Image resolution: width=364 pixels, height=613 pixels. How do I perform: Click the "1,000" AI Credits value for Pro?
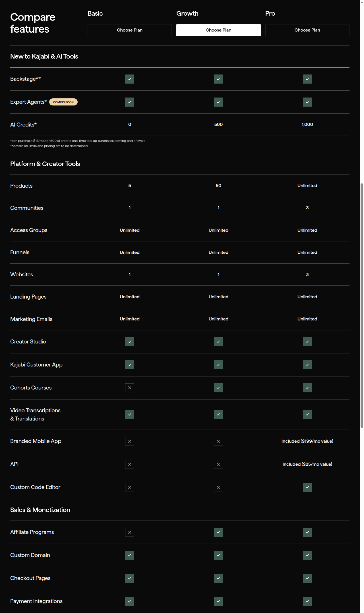pyautogui.click(x=307, y=125)
